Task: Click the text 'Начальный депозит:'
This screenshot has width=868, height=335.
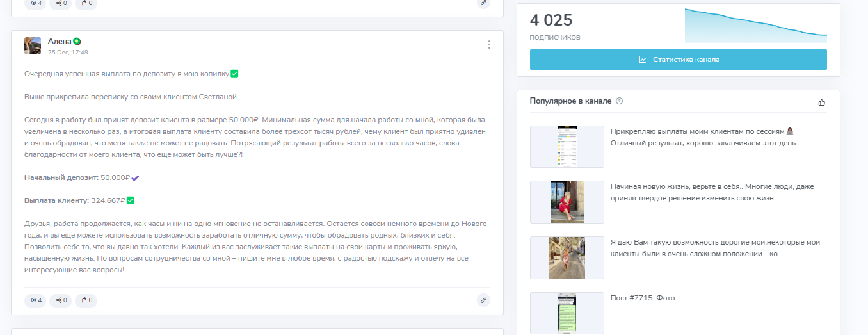Action: click(x=61, y=177)
